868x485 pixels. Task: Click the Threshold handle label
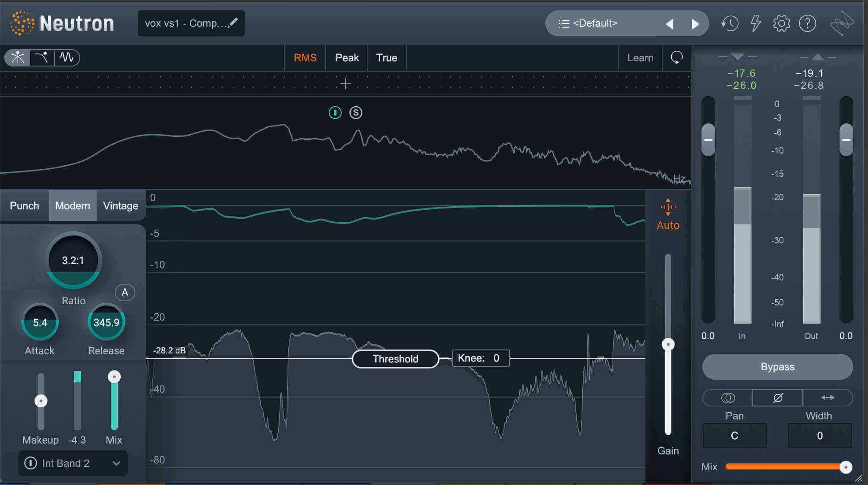[395, 359]
